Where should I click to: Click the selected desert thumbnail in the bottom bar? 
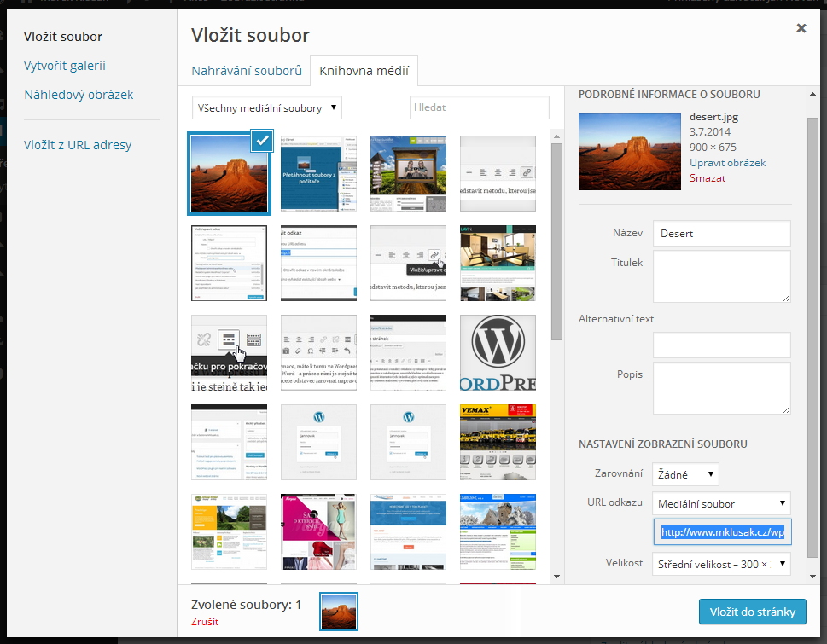click(339, 612)
